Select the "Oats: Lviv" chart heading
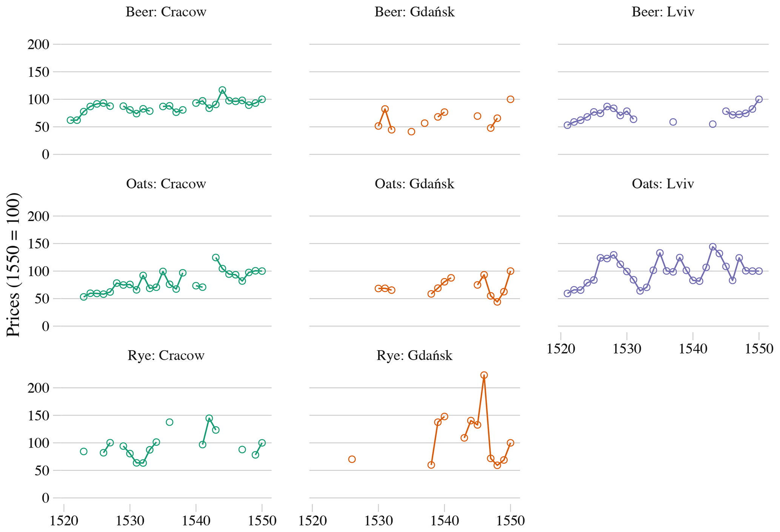780x532 pixels. 663,184
